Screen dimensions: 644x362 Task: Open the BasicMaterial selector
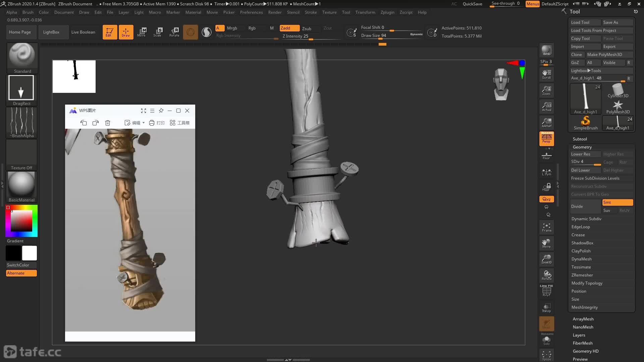(x=21, y=187)
